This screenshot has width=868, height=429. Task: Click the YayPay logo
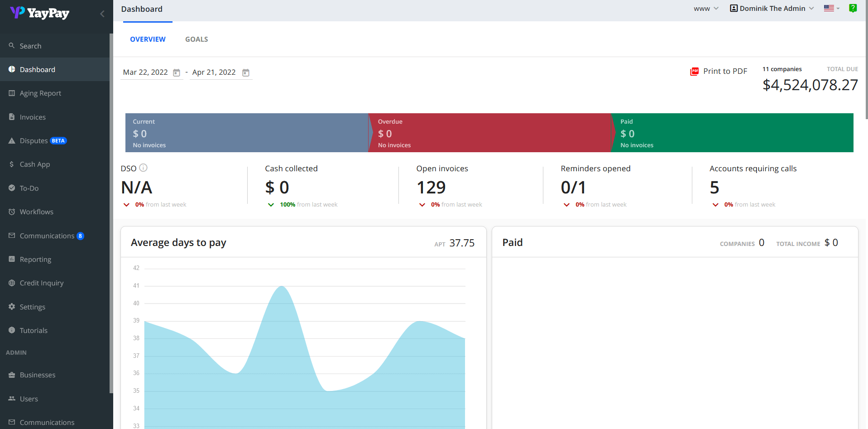39,13
